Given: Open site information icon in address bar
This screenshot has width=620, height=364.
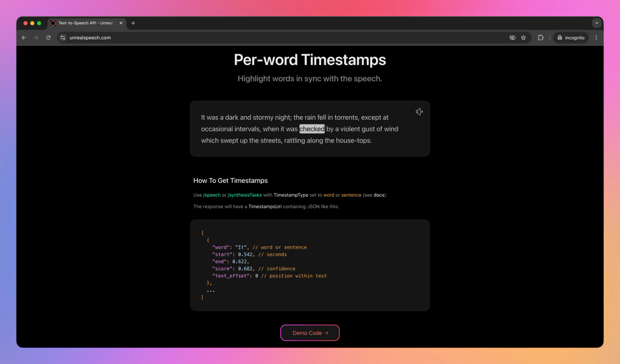Looking at the screenshot, I should click(63, 38).
